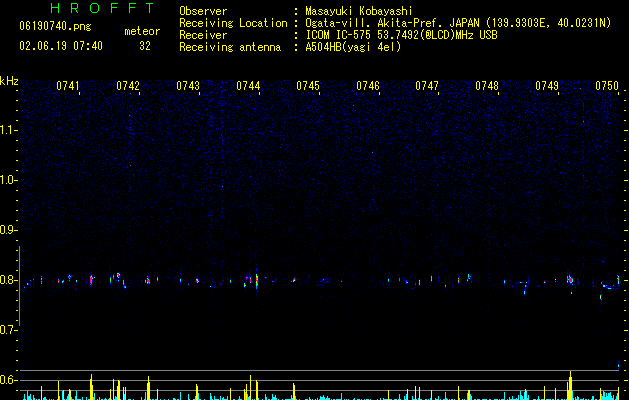Click the 1.1 kHz axis label
Viewport: 629px width, 400px height.
pos(9,130)
